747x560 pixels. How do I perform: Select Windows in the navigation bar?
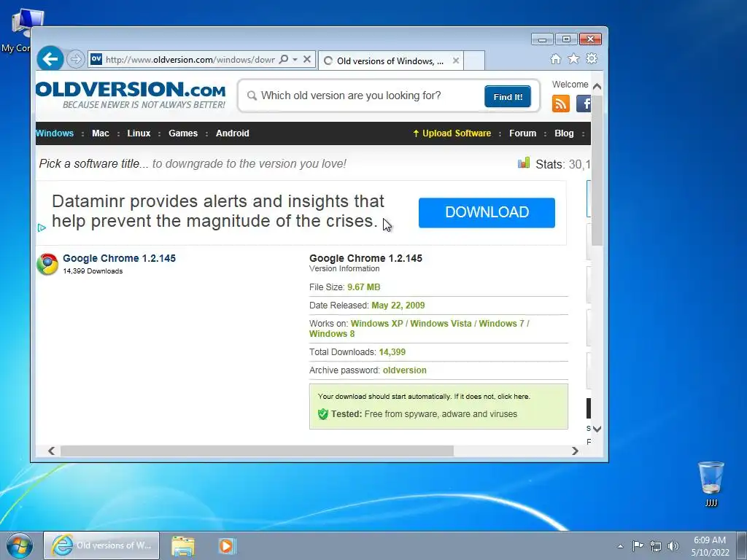click(55, 133)
